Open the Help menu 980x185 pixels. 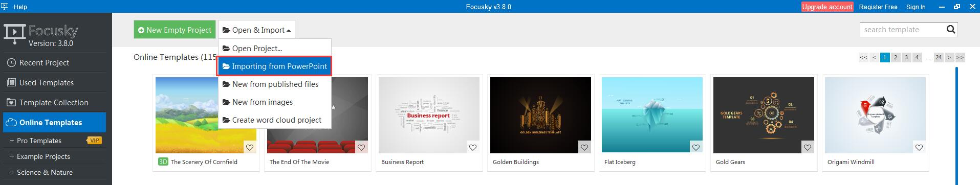(20, 7)
